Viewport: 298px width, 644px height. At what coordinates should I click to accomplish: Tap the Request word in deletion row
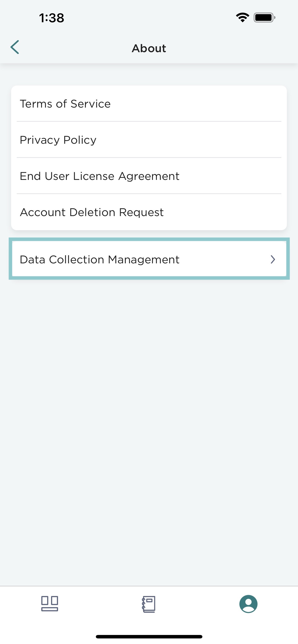click(x=141, y=213)
